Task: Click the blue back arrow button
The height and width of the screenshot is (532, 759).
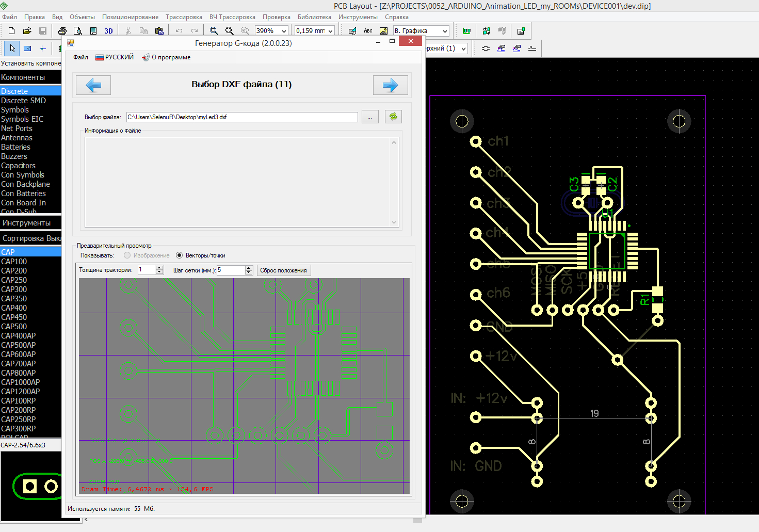Action: coord(93,85)
